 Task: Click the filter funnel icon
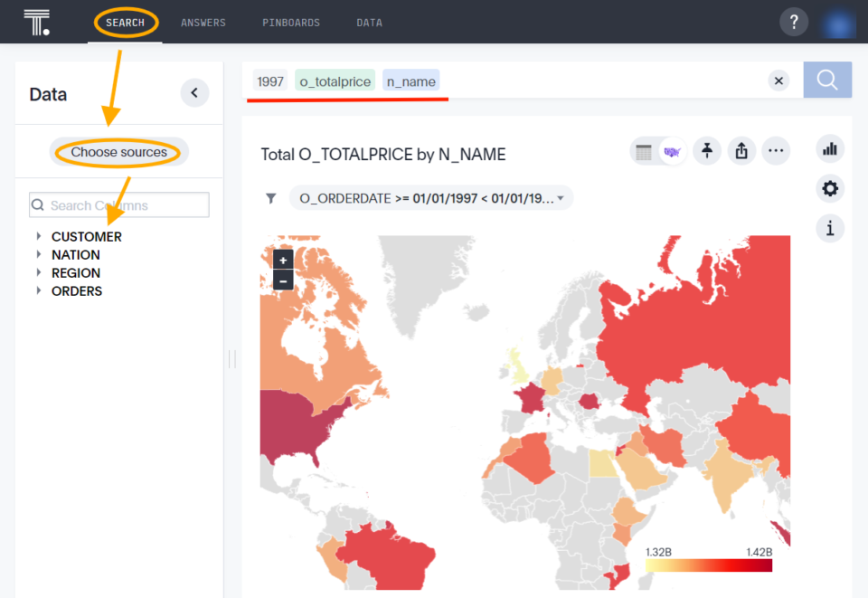[270, 198]
